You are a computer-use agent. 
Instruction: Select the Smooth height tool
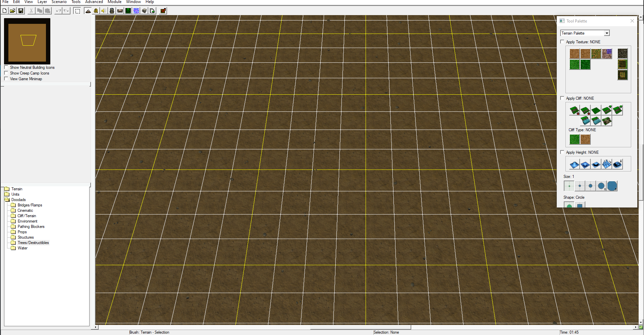click(x=618, y=164)
